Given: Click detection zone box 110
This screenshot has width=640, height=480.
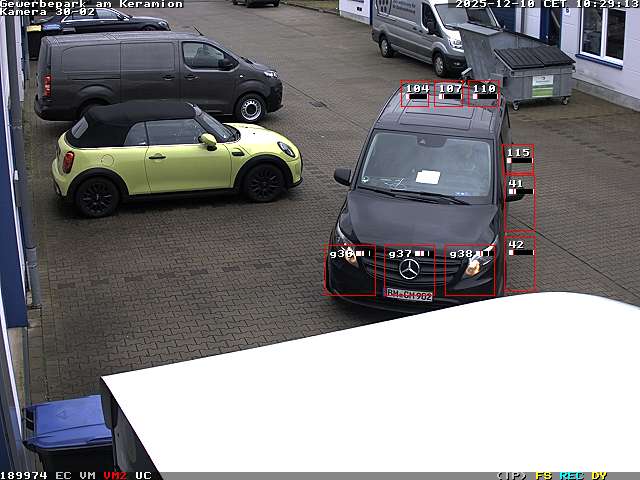Looking at the screenshot, I should (484, 94).
